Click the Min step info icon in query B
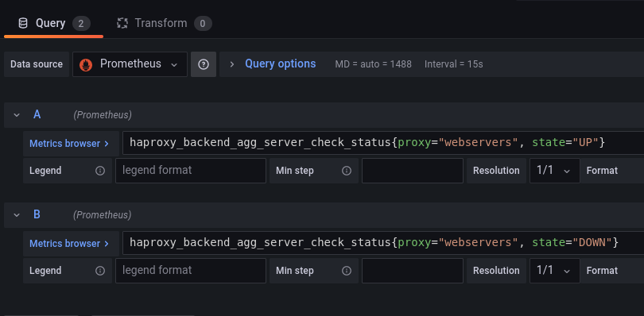The height and width of the screenshot is (316, 644). 347,271
